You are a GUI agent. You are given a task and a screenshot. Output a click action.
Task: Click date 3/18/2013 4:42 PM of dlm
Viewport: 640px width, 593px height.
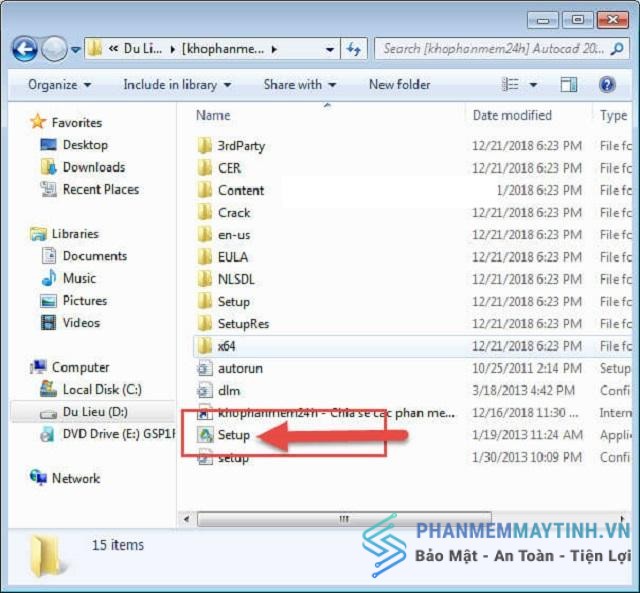523,391
